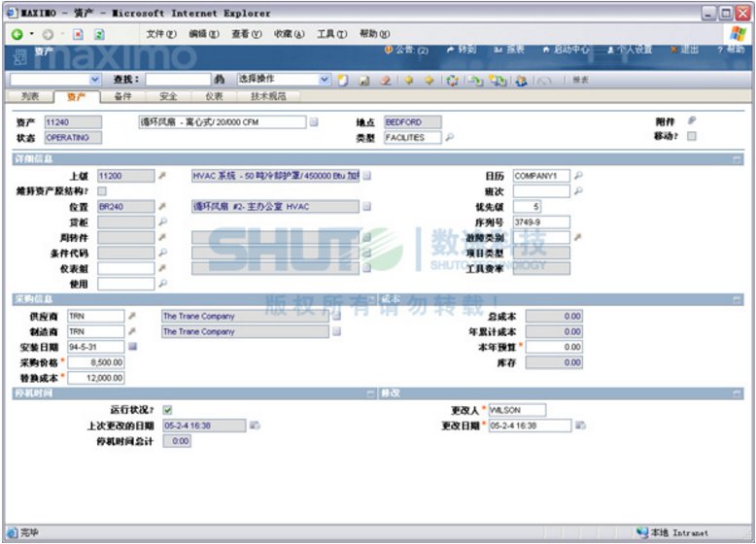The width and height of the screenshot is (756, 544).
Task: Click the binoculars Find icon
Action: (x=220, y=80)
